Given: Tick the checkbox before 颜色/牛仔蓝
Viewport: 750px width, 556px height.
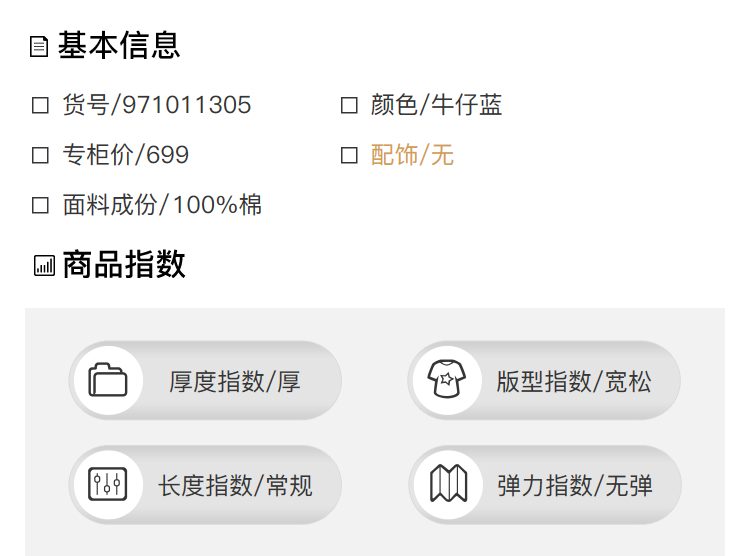Looking at the screenshot, I should tap(349, 105).
